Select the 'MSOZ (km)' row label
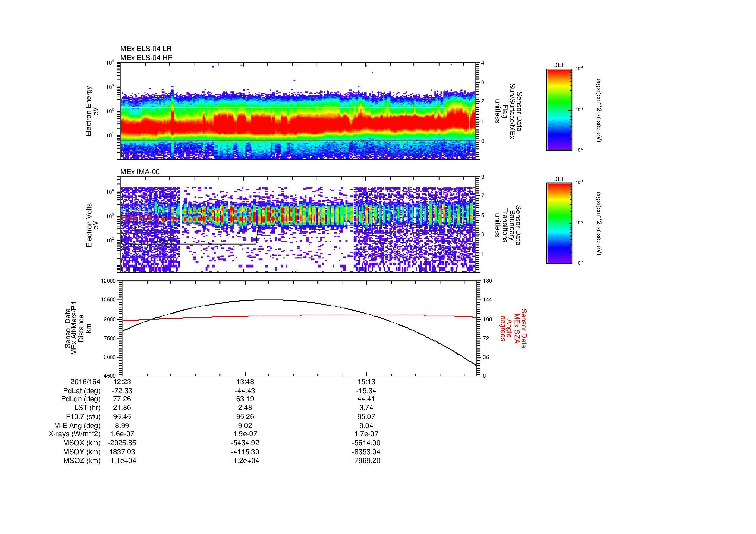The width and height of the screenshot is (756, 534). 82,461
